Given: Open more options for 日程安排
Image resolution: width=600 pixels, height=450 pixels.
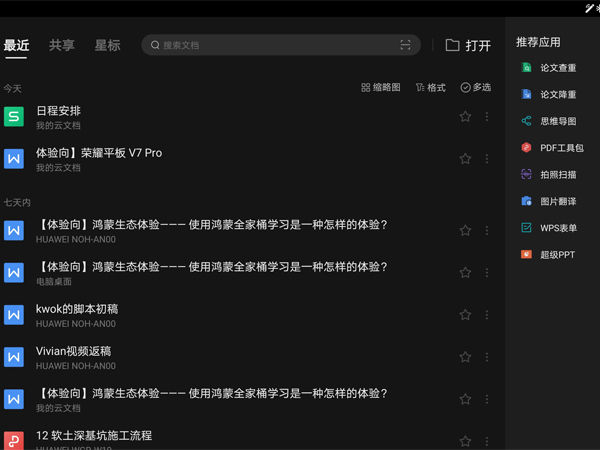Looking at the screenshot, I should tap(487, 116).
